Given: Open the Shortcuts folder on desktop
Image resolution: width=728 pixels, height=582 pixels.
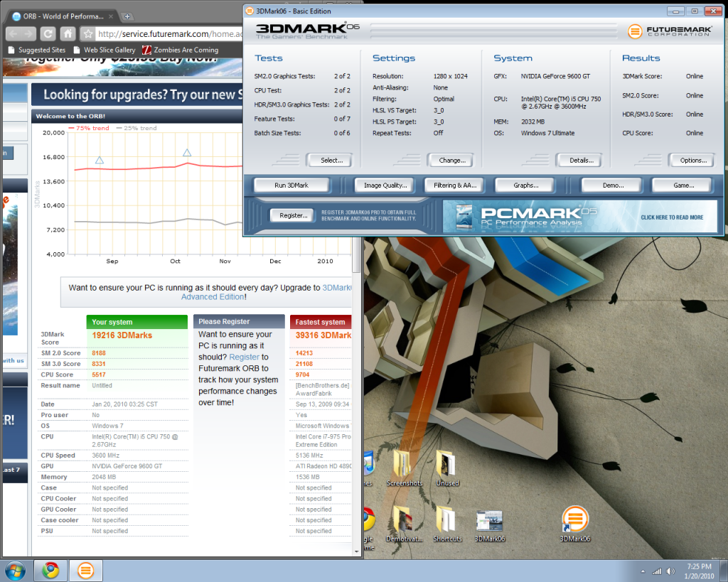Looking at the screenshot, I should (447, 524).
